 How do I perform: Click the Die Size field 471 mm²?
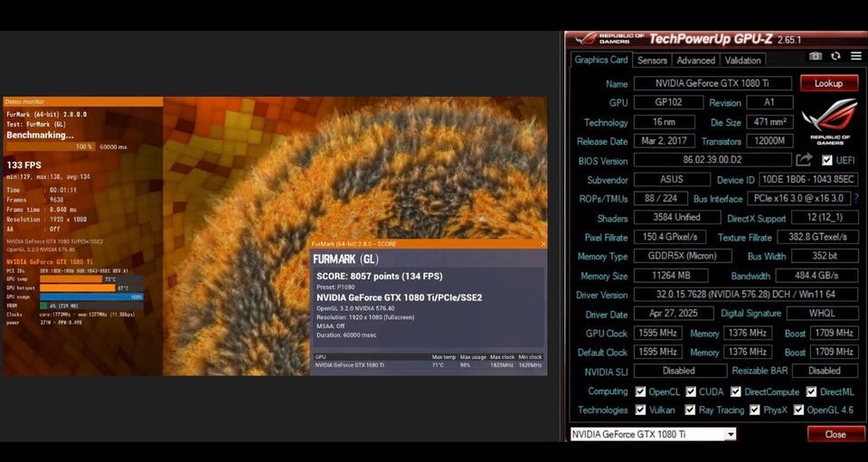[x=769, y=122]
